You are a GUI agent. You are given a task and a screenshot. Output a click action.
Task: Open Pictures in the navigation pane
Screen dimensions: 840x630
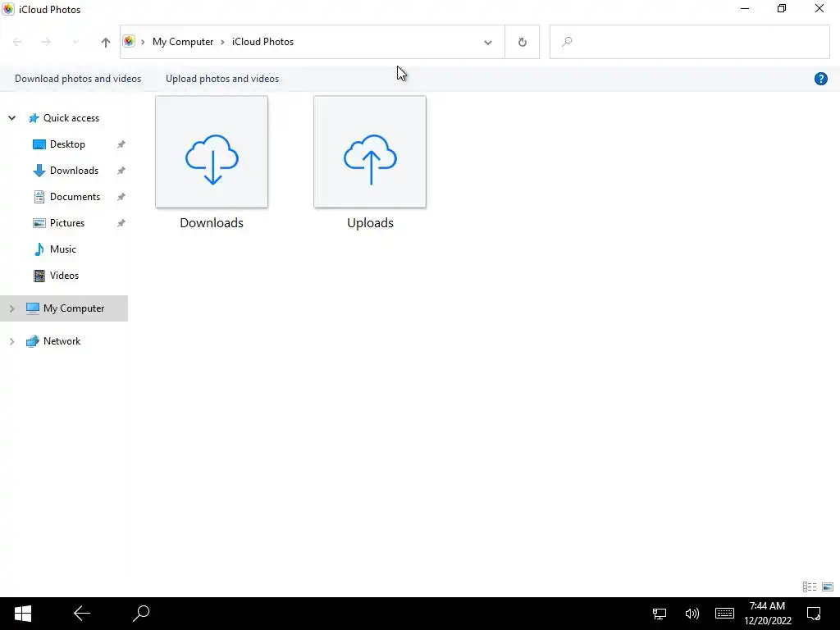click(x=67, y=223)
